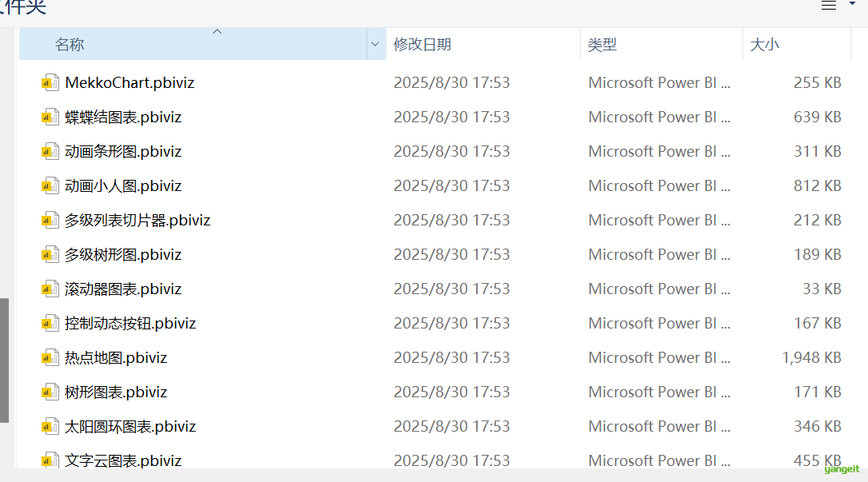Click the 文字云图表.pbiviz file icon
This screenshot has width=868, height=482.
tap(50, 460)
